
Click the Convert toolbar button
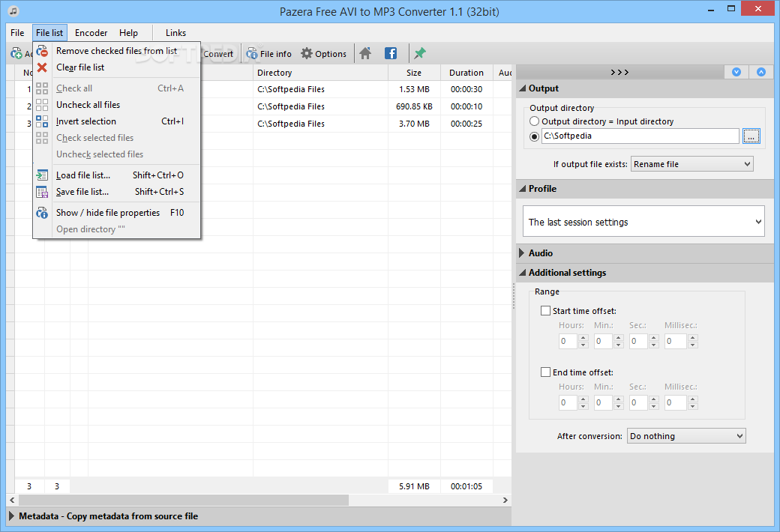[x=218, y=54]
